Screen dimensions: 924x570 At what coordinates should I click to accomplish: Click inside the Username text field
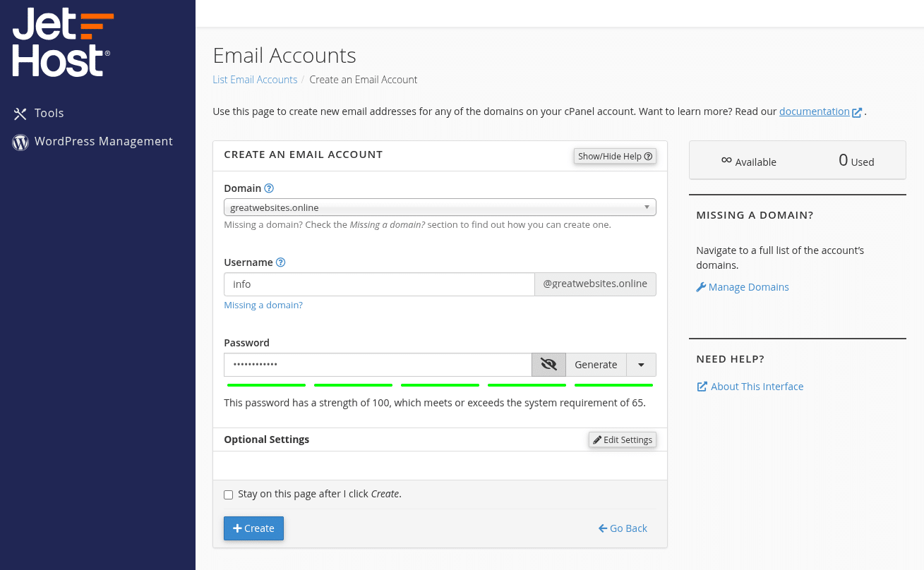click(379, 284)
